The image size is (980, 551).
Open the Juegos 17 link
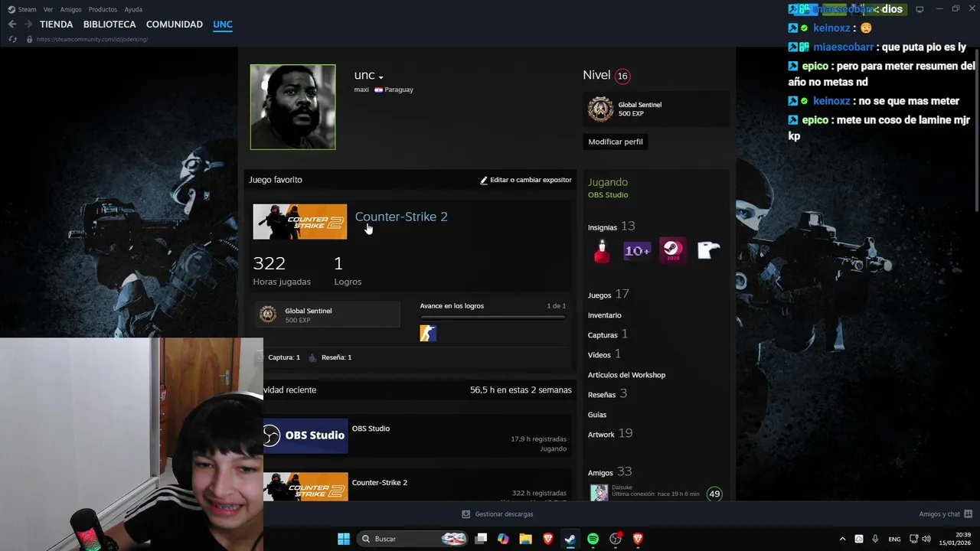point(609,295)
